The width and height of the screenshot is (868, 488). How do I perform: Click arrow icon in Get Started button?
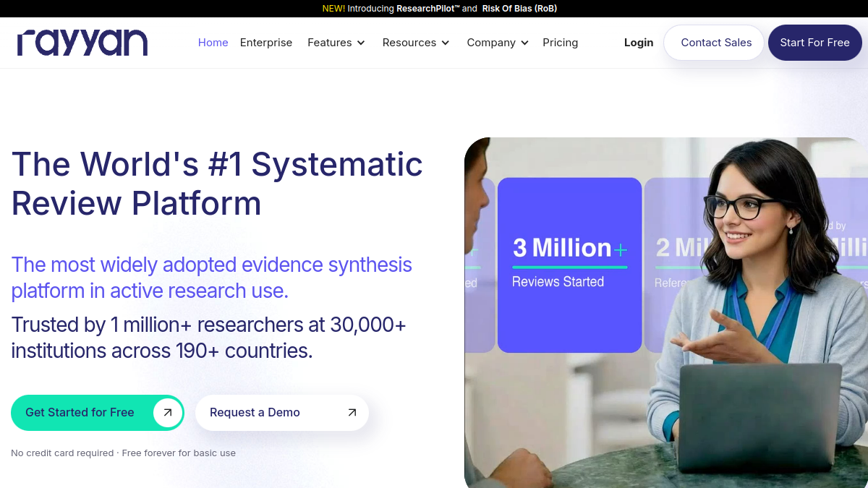point(168,413)
